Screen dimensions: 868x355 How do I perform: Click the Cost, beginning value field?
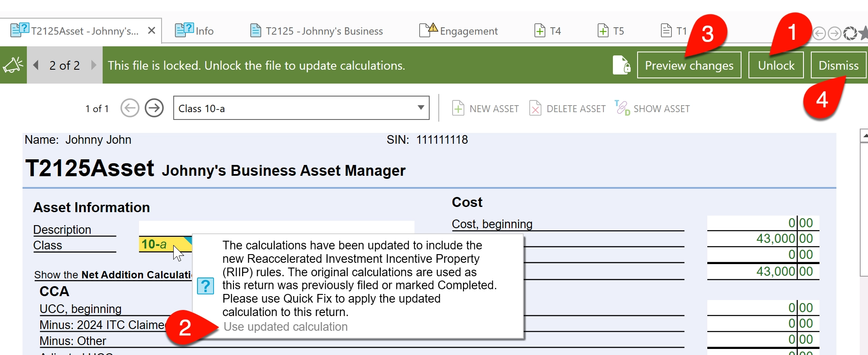763,223
